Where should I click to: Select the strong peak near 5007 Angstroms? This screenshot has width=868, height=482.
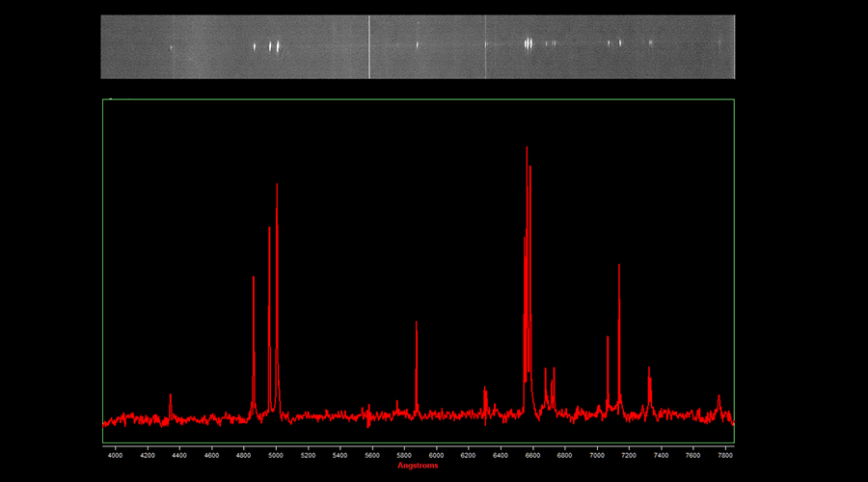[277, 187]
